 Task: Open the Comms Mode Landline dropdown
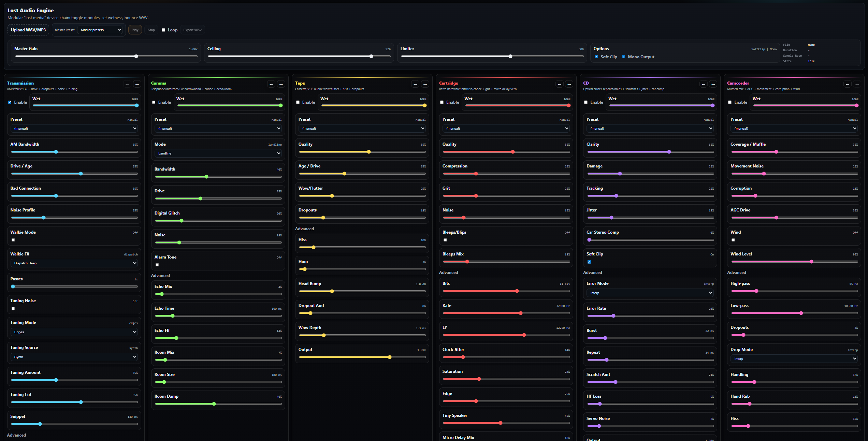click(x=218, y=153)
